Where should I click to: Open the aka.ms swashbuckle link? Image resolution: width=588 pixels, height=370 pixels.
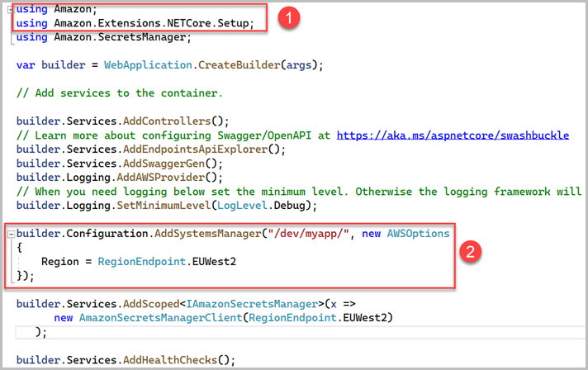click(453, 135)
